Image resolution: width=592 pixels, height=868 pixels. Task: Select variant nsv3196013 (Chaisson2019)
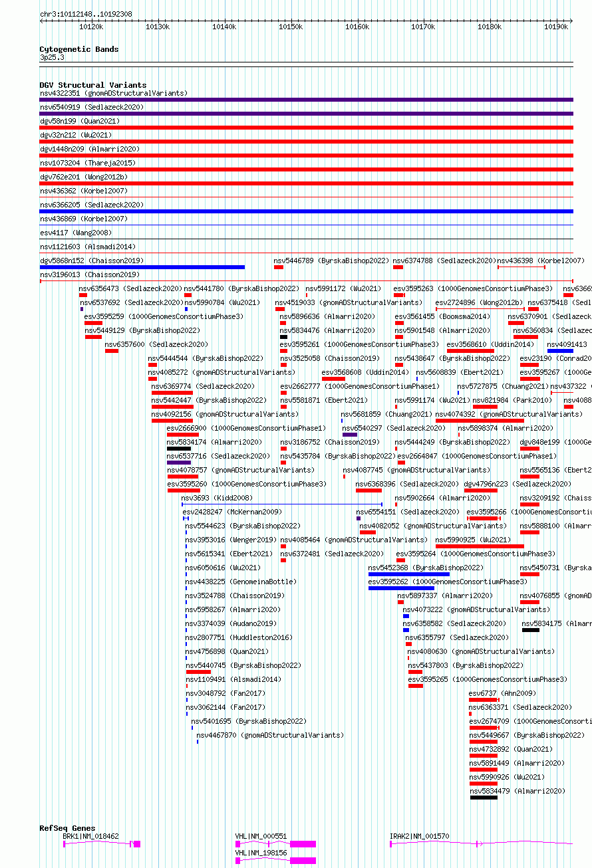tap(89, 275)
